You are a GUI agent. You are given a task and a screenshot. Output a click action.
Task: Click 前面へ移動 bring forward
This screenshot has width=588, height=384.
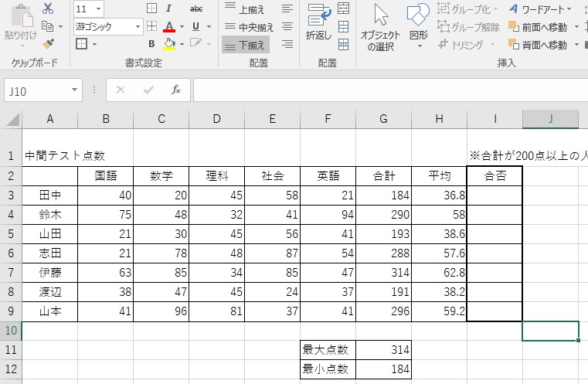[x=537, y=27]
